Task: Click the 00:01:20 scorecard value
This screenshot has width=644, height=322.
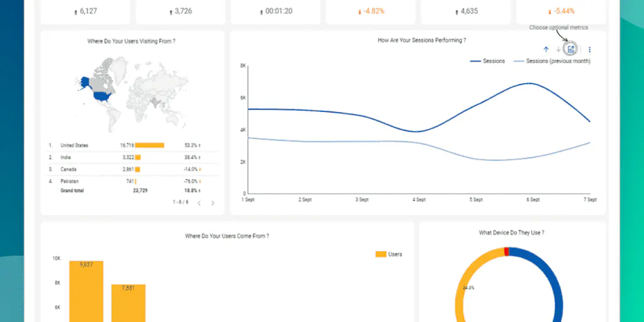Action: tap(279, 11)
